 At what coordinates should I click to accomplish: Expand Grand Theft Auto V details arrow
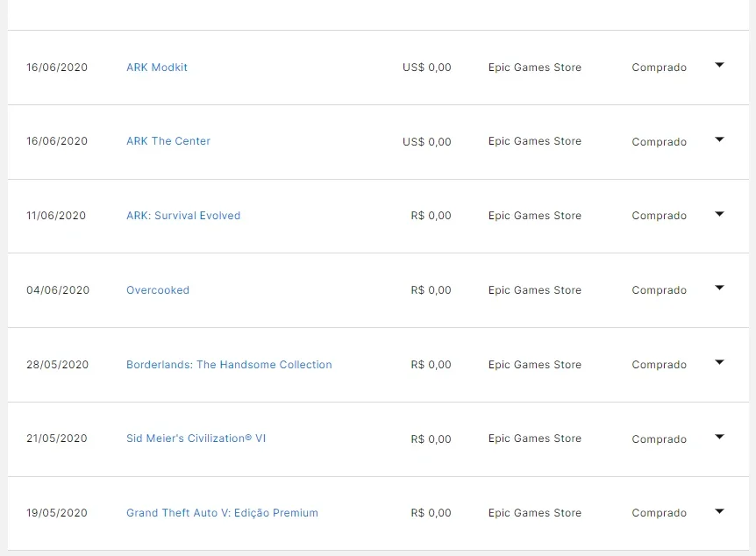[719, 511]
